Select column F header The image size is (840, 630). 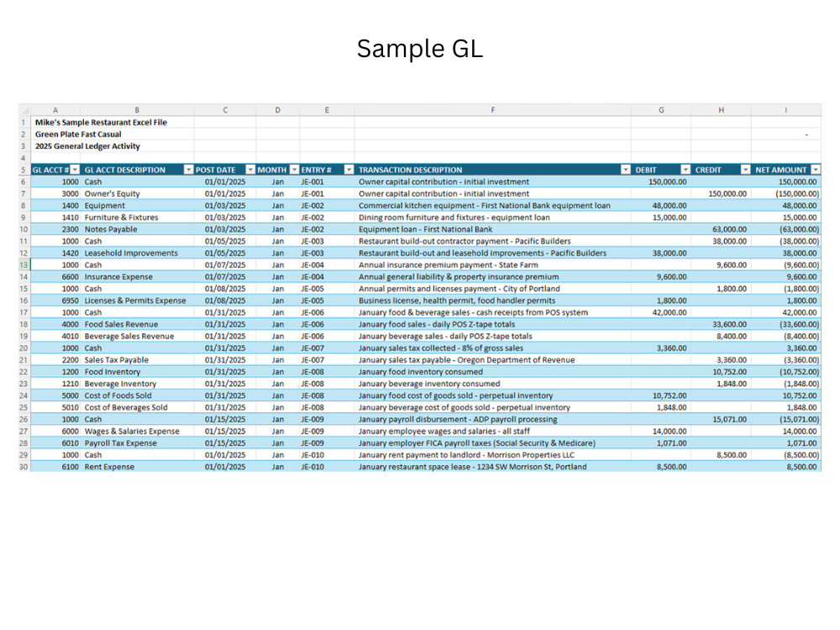(493, 110)
